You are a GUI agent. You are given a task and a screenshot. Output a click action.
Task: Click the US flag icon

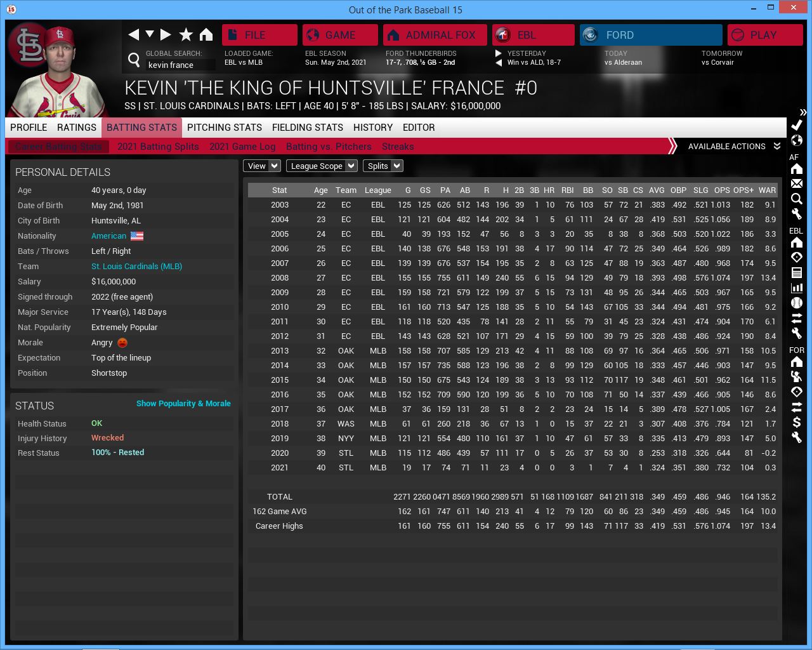coord(137,236)
